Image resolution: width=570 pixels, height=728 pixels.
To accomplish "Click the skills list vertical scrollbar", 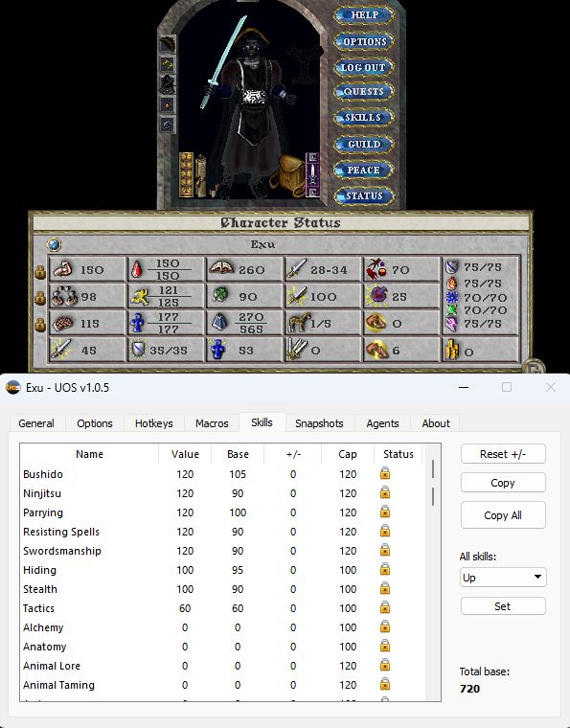I will click(x=433, y=572).
